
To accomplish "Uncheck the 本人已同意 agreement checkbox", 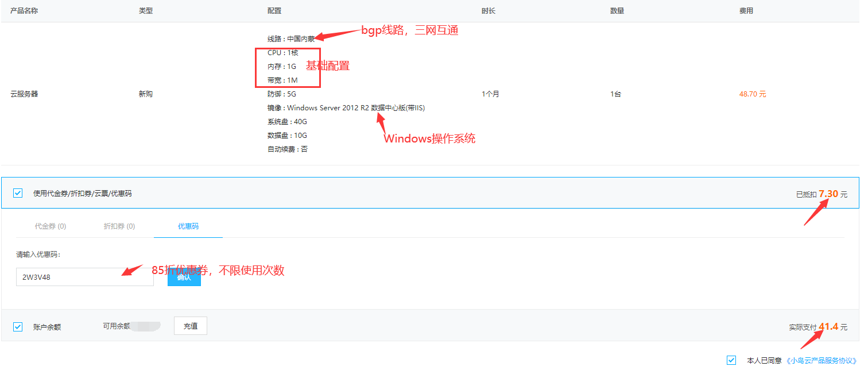I will pos(731,360).
